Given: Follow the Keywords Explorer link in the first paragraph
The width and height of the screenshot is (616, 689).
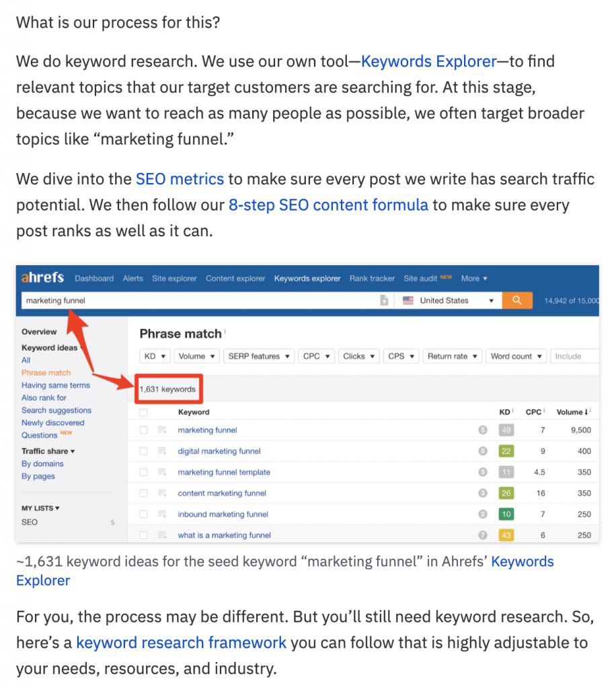Looking at the screenshot, I should coord(428,61).
